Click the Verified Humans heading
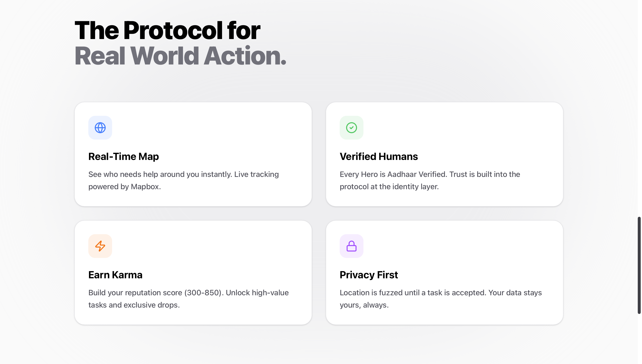 [379, 156]
